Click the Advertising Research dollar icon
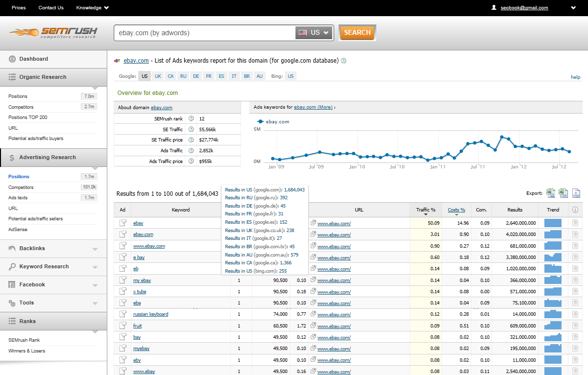Screen dimensions: 588x375 click(12, 157)
